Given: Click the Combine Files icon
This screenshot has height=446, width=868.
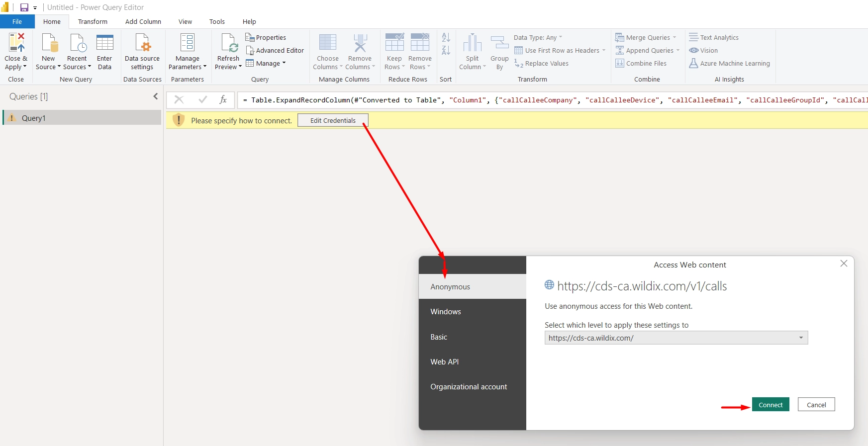Looking at the screenshot, I should pos(620,64).
